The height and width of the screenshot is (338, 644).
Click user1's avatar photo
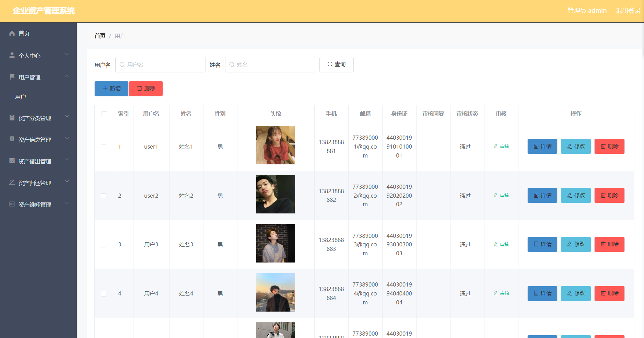276,145
